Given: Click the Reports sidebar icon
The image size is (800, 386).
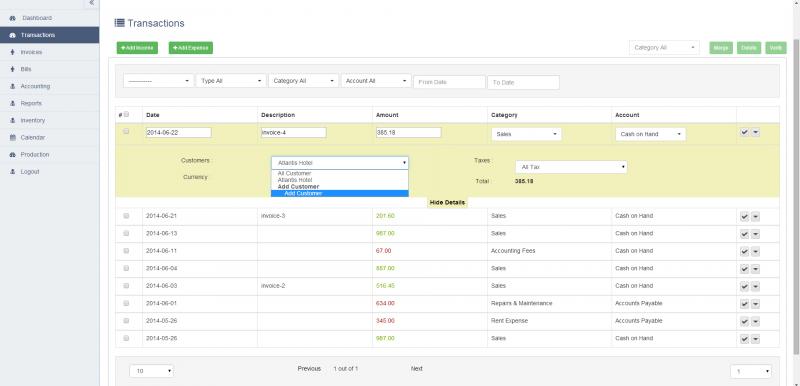Looking at the screenshot, I should pyautogui.click(x=12, y=103).
